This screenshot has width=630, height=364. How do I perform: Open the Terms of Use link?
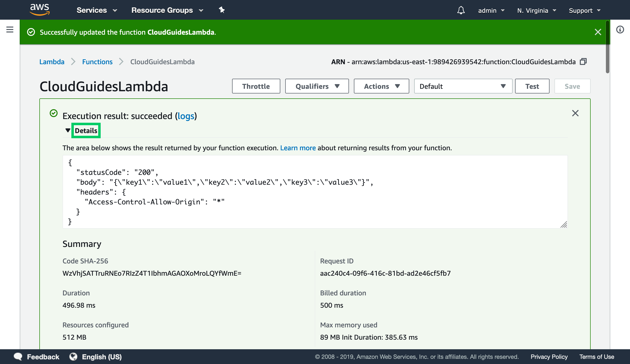tap(597, 357)
